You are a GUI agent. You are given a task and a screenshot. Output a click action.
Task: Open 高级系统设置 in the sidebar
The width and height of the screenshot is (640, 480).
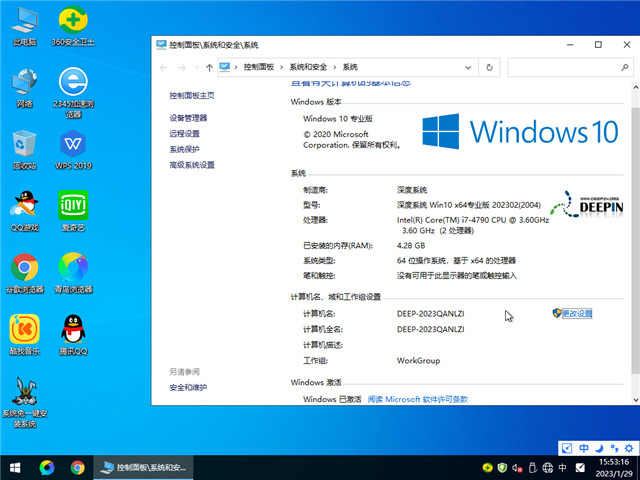coord(192,165)
